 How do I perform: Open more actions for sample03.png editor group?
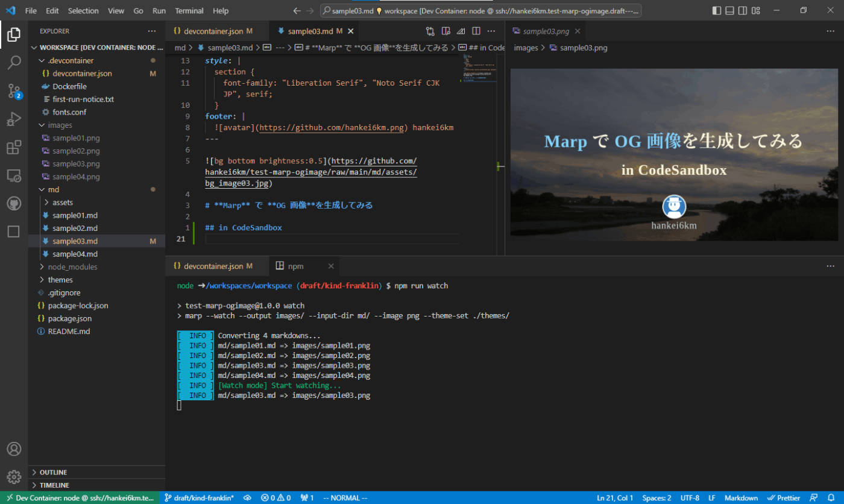click(x=831, y=31)
